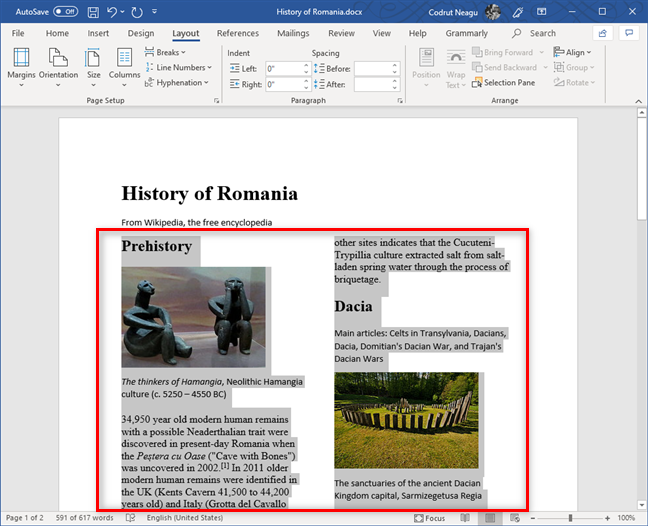
Task: Open the page Size menu
Action: tap(93, 67)
